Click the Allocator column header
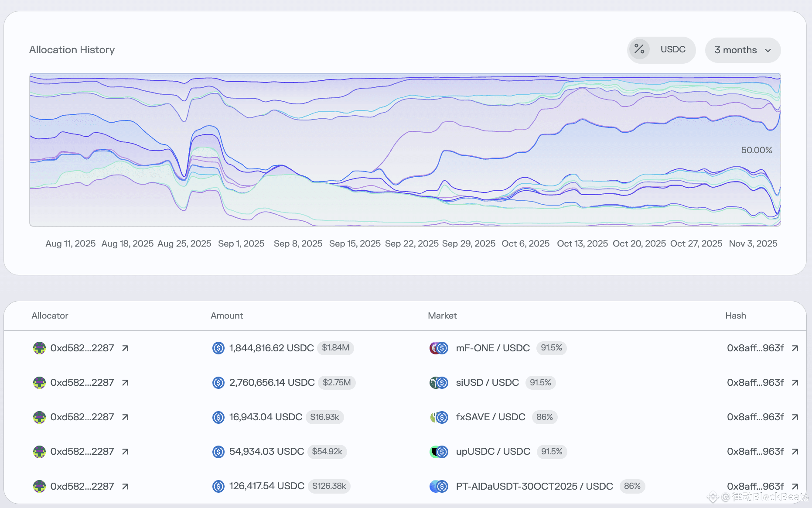 [x=50, y=316]
